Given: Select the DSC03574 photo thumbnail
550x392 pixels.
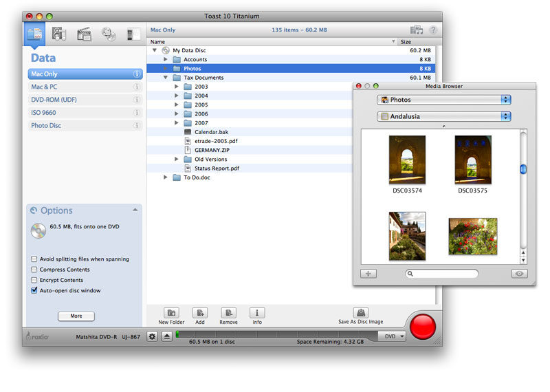Looking at the screenshot, I should coord(407,160).
